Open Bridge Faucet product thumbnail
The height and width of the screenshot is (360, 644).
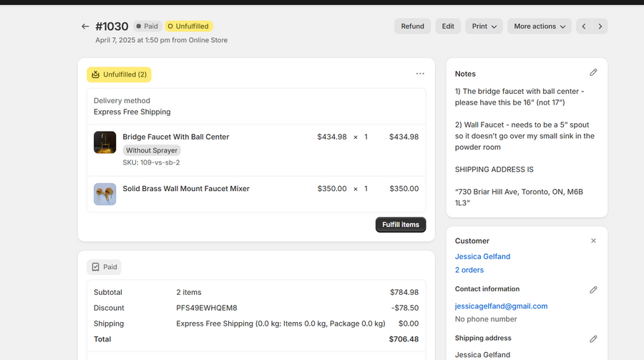coord(104,142)
